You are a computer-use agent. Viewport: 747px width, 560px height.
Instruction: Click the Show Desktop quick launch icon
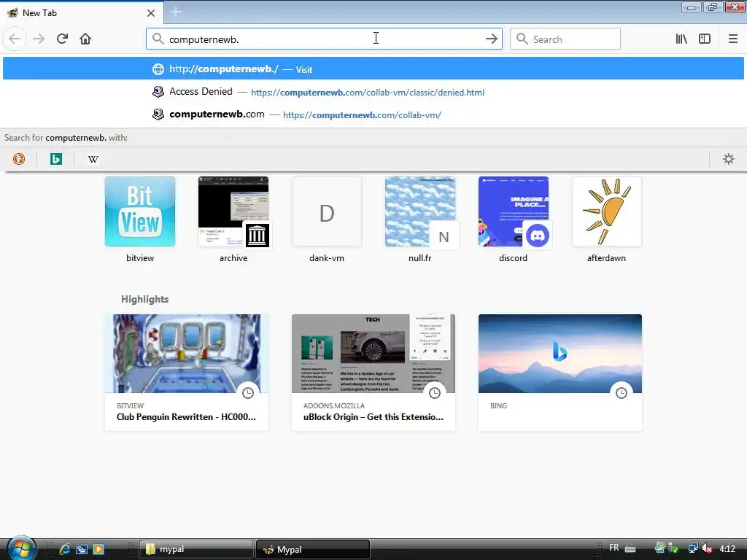[x=82, y=549]
